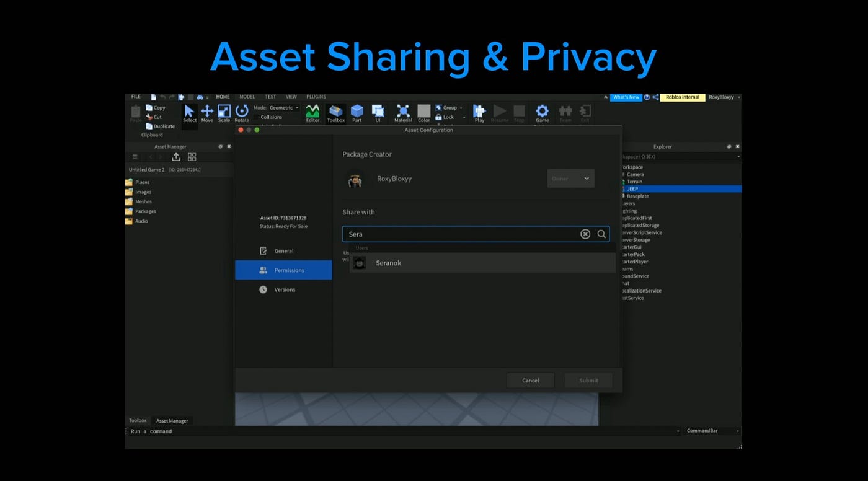Image resolution: width=868 pixels, height=481 pixels.
Task: Pick the Rotate tool
Action: pos(242,113)
